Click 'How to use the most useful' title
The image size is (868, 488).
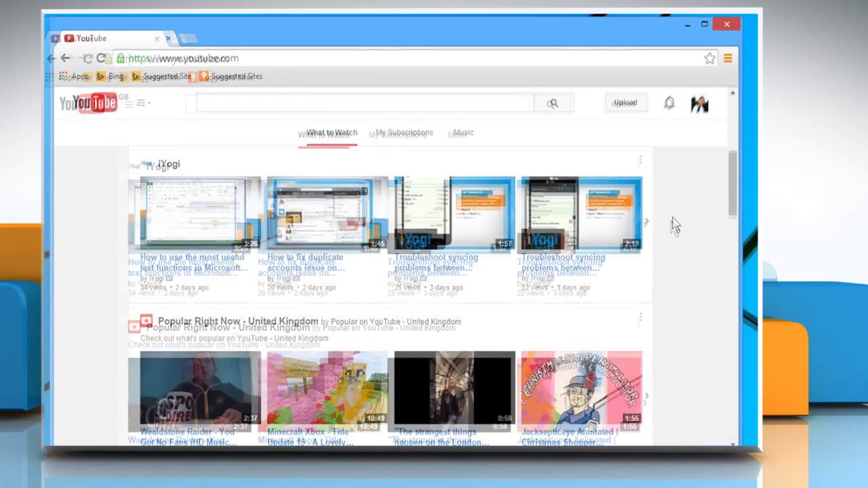tap(192, 262)
